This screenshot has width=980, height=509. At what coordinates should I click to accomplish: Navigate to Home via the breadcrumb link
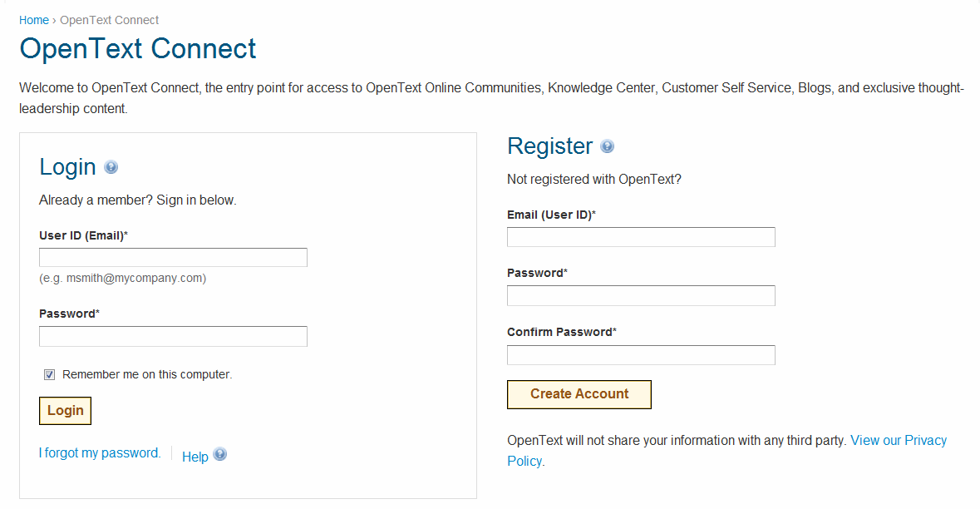click(x=33, y=19)
